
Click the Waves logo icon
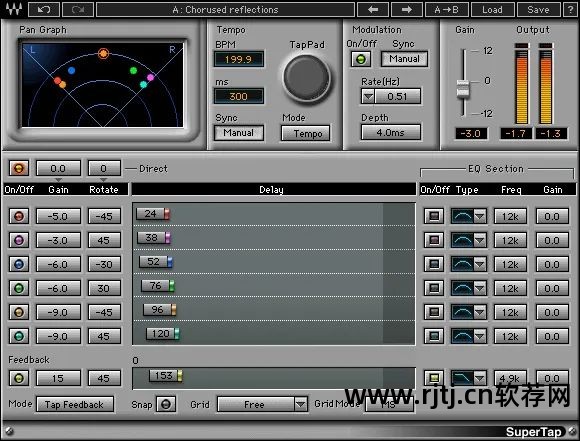pyautogui.click(x=14, y=9)
